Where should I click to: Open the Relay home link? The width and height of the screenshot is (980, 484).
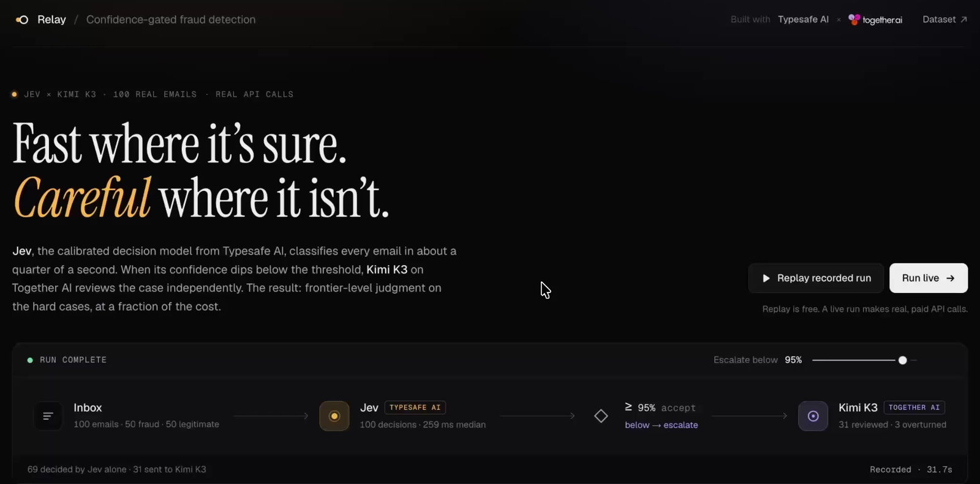[51, 20]
